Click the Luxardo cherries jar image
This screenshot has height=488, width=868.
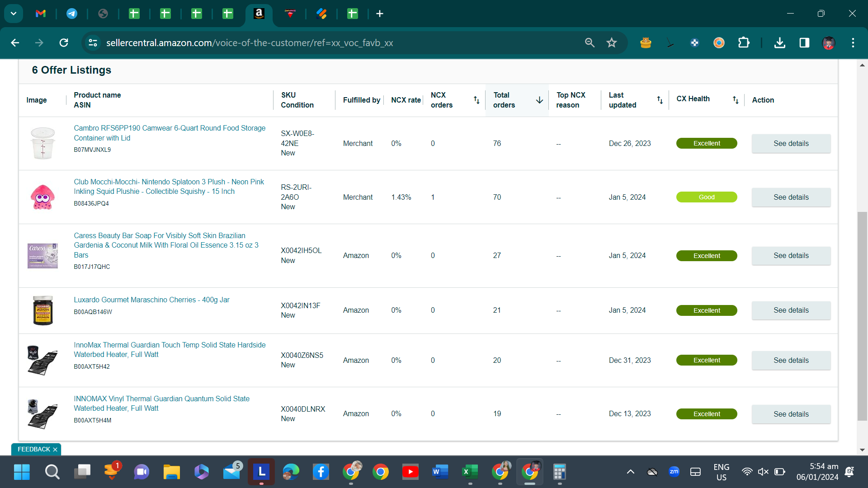coord(42,310)
